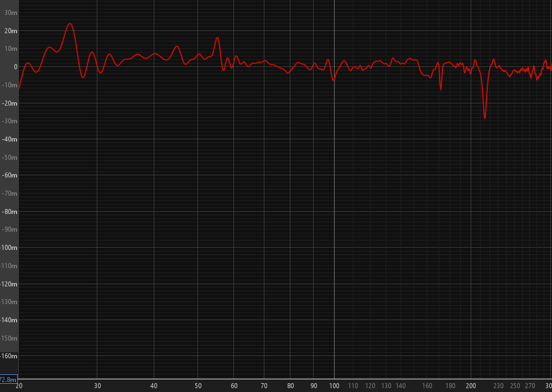The height and width of the screenshot is (392, 552).
Task: Click the -90m vertical axis label
Action: 9,230
